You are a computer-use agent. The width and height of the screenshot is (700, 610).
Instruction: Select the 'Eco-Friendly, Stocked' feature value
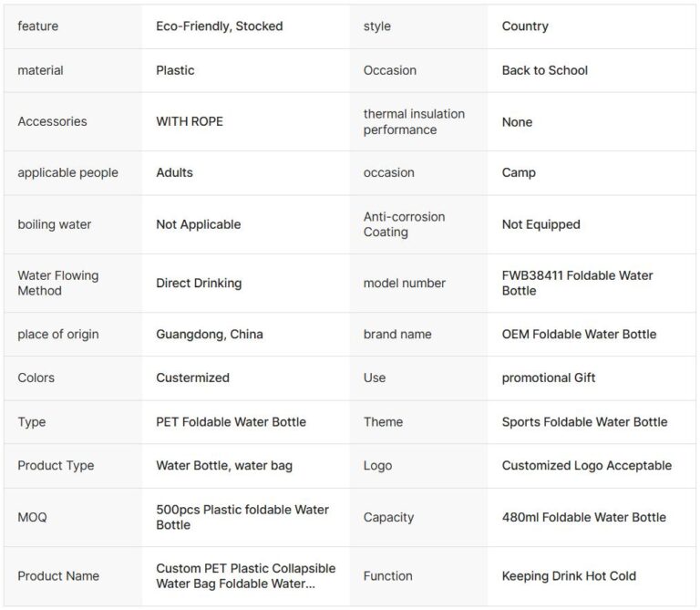pos(219,26)
